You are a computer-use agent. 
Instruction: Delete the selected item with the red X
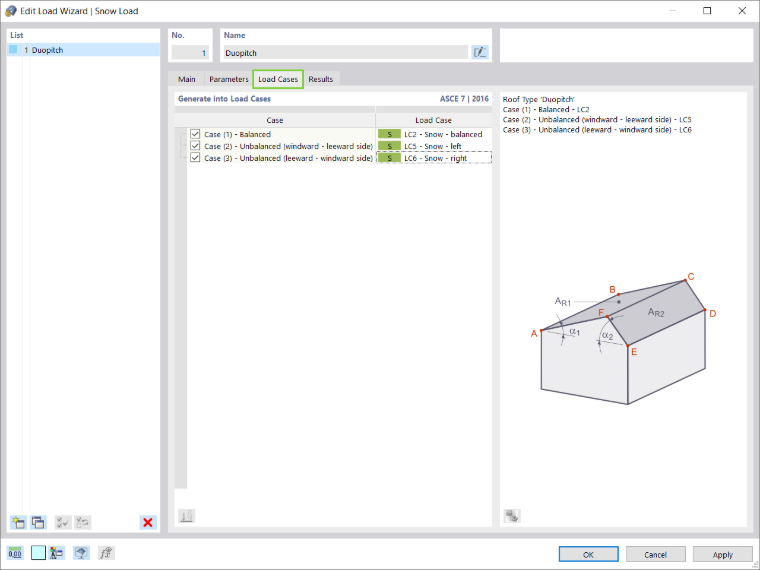(148, 522)
